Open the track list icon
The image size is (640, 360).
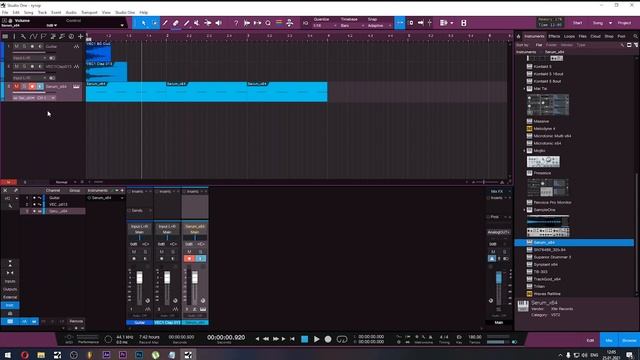pyautogui.click(x=5, y=36)
